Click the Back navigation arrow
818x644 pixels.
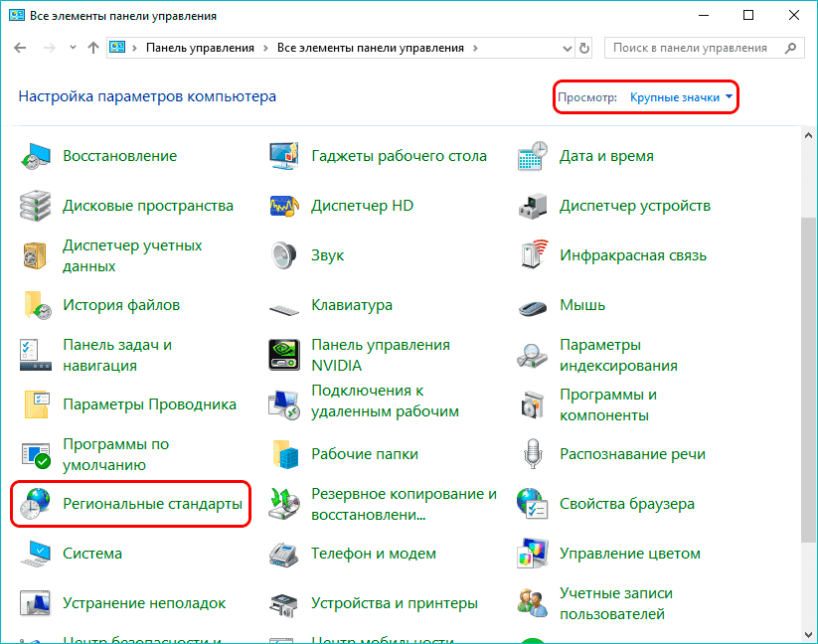[21, 47]
